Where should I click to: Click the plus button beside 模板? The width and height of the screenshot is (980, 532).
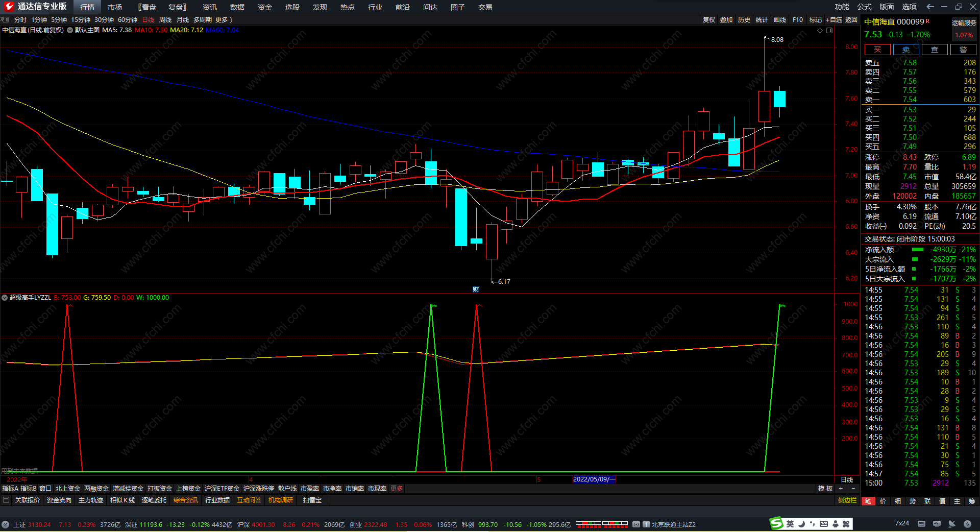click(x=841, y=489)
